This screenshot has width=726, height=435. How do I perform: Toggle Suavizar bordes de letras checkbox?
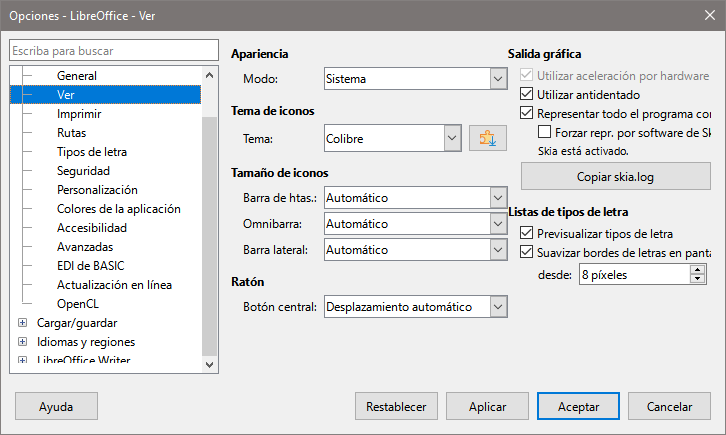pyautogui.click(x=526, y=252)
